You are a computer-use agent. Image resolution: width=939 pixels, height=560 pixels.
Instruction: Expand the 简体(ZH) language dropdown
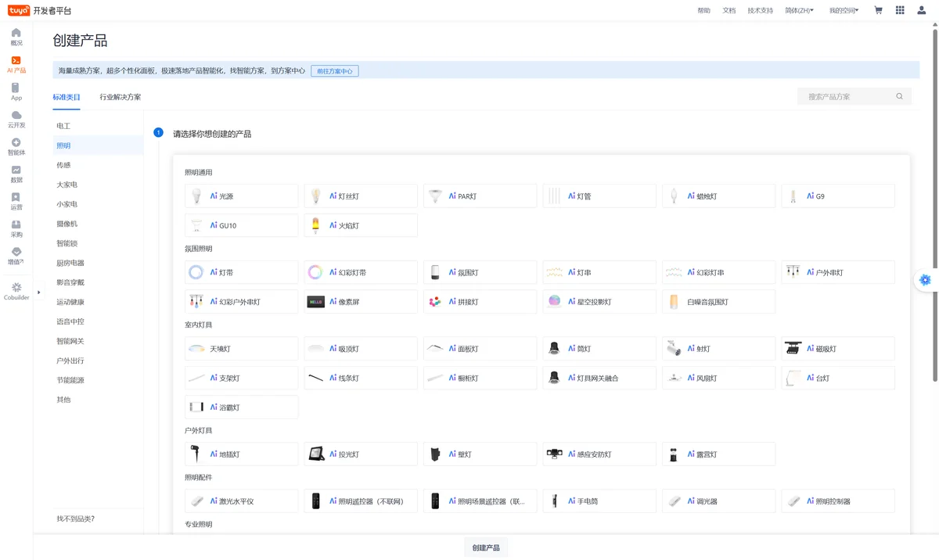799,10
